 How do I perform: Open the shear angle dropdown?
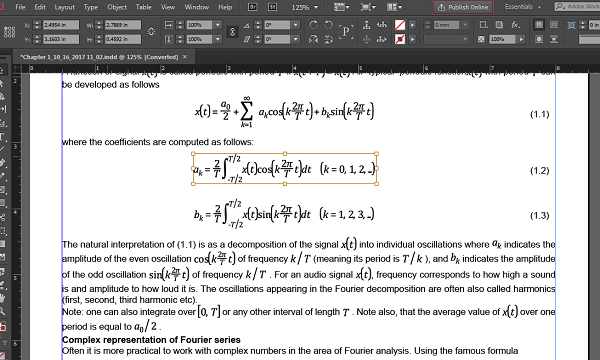click(x=295, y=39)
